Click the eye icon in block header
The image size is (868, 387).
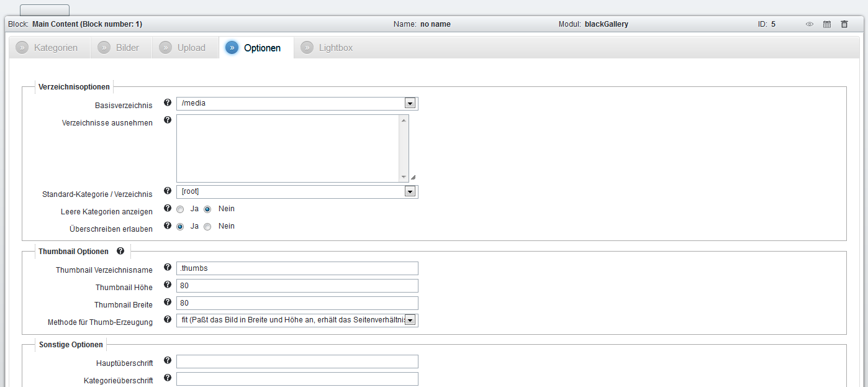810,24
